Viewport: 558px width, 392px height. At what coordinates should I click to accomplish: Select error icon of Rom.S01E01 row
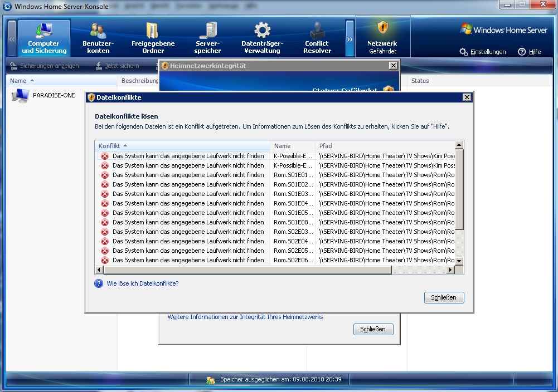[x=105, y=175]
